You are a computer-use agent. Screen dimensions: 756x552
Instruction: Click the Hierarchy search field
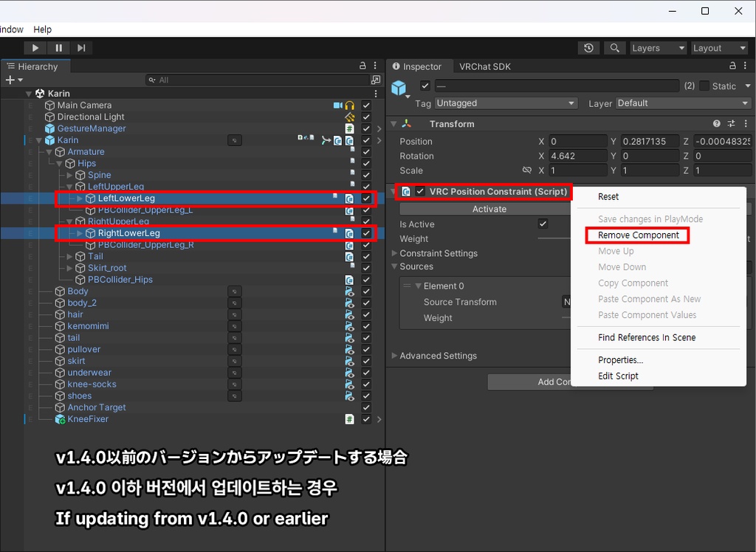pos(258,80)
